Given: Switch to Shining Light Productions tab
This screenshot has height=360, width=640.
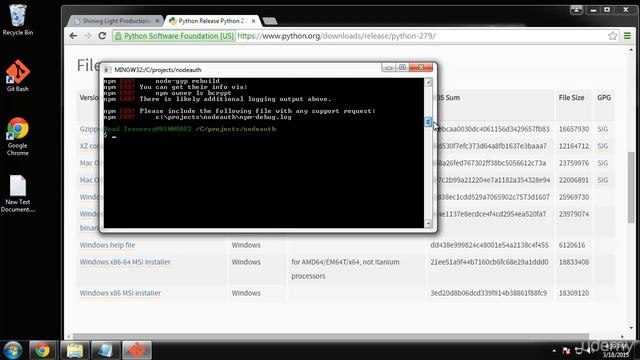Looking at the screenshot, I should coord(115,21).
